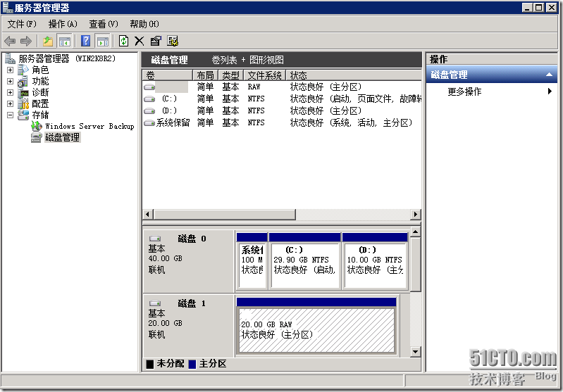
Task: Collapse the 存储 tree node
Action: tap(10, 115)
